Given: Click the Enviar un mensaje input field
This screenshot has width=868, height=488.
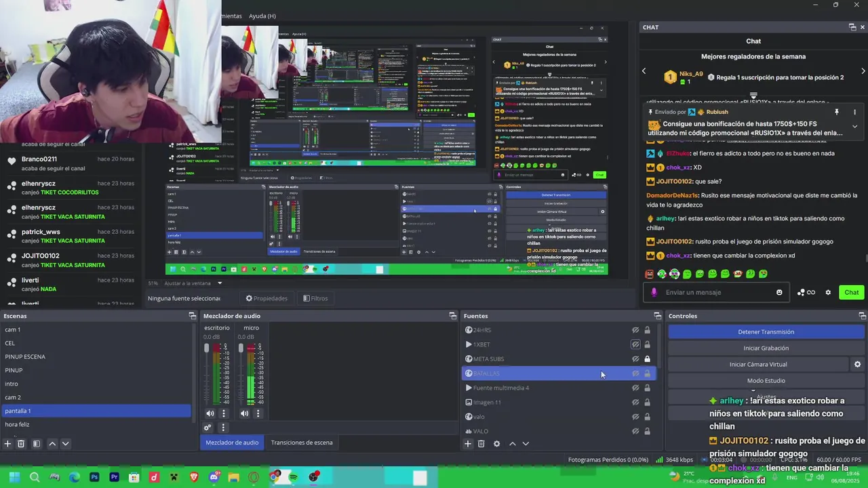Looking at the screenshot, I should click(x=717, y=293).
